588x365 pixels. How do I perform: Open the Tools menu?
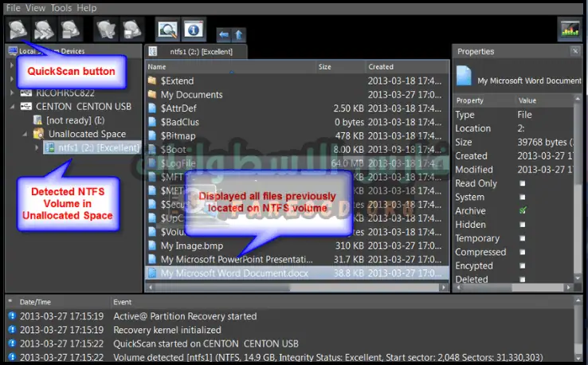tap(60, 8)
